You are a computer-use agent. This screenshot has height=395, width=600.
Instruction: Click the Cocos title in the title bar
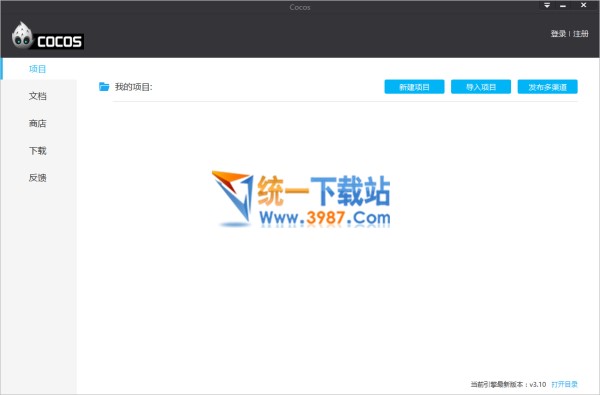click(x=300, y=7)
